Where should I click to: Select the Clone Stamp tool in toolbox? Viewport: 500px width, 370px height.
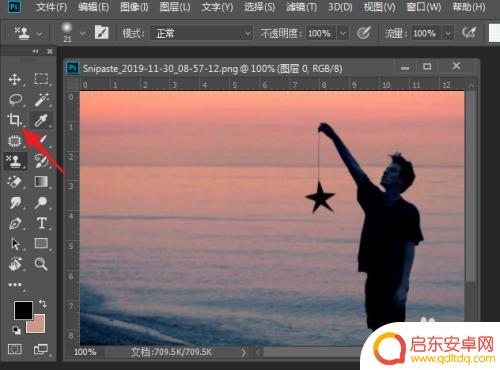click(14, 161)
